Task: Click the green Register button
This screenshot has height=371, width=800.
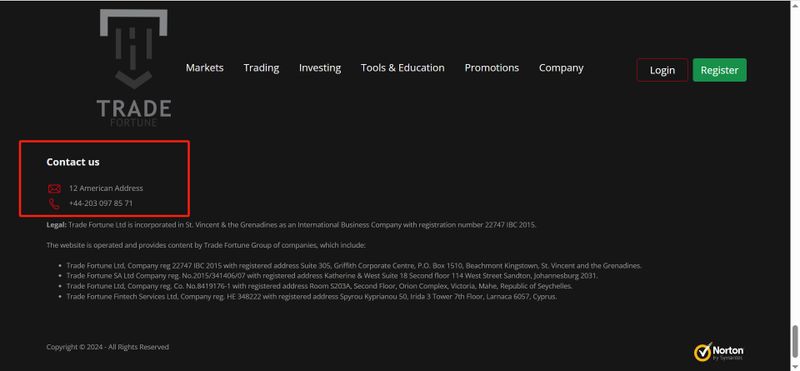Action: tap(719, 70)
